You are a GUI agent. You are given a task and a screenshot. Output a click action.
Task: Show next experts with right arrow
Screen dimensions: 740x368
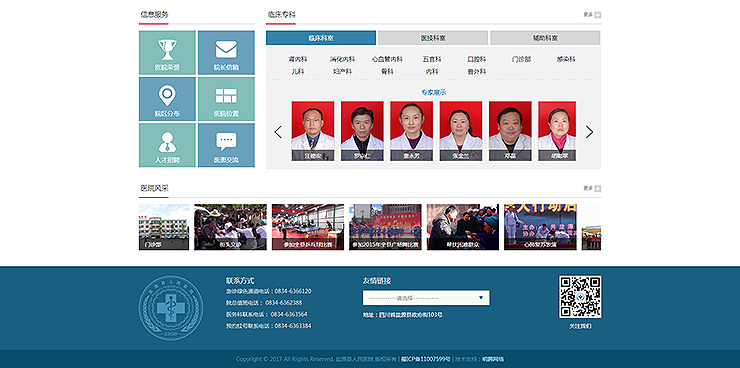[589, 132]
